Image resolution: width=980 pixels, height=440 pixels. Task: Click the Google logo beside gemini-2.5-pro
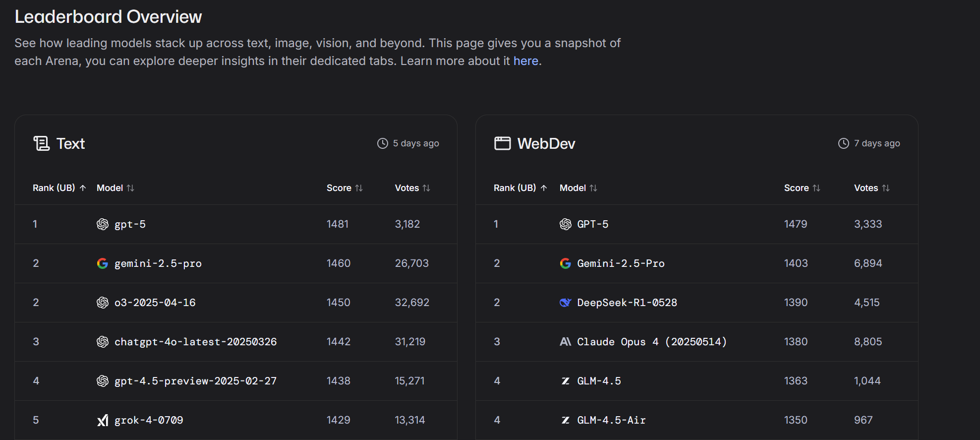point(103,263)
